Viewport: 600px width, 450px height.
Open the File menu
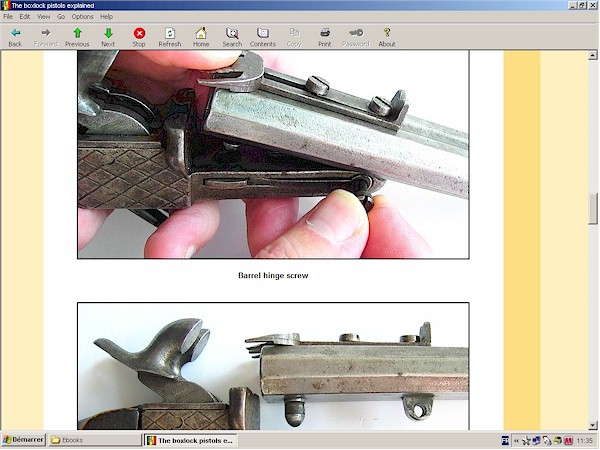[8, 16]
